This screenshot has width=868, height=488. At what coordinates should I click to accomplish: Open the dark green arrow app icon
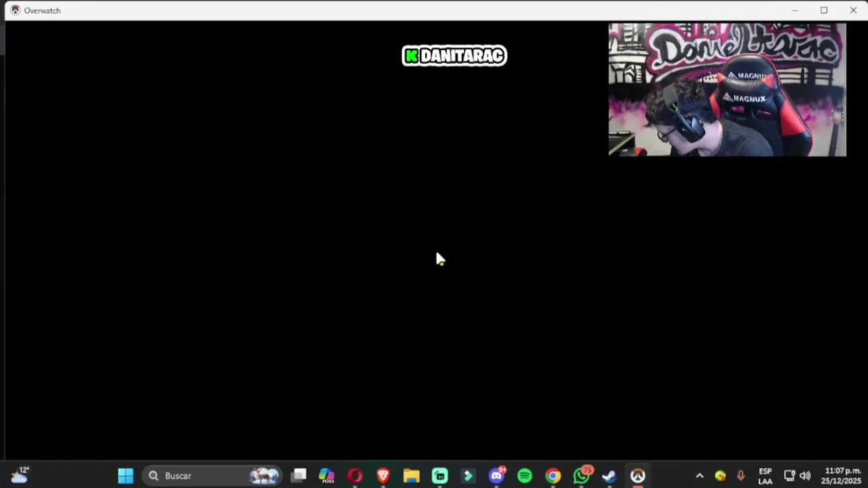point(468,476)
